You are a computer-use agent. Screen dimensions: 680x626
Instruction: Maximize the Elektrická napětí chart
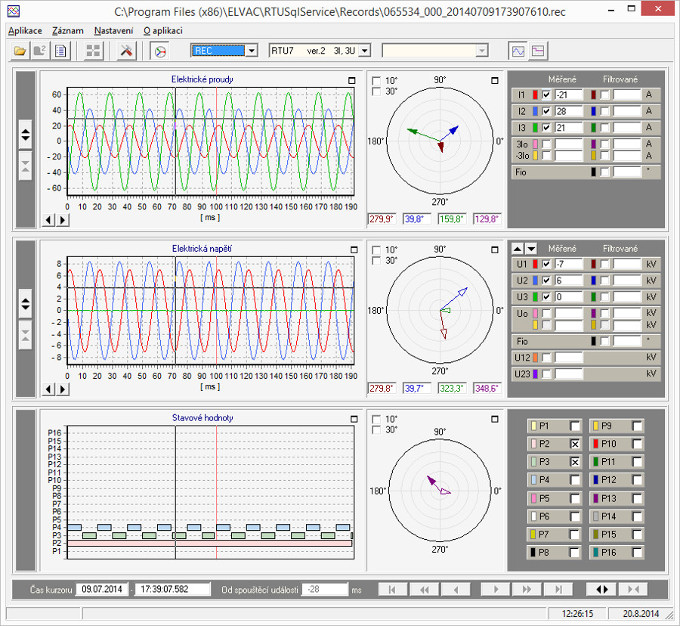tap(354, 250)
